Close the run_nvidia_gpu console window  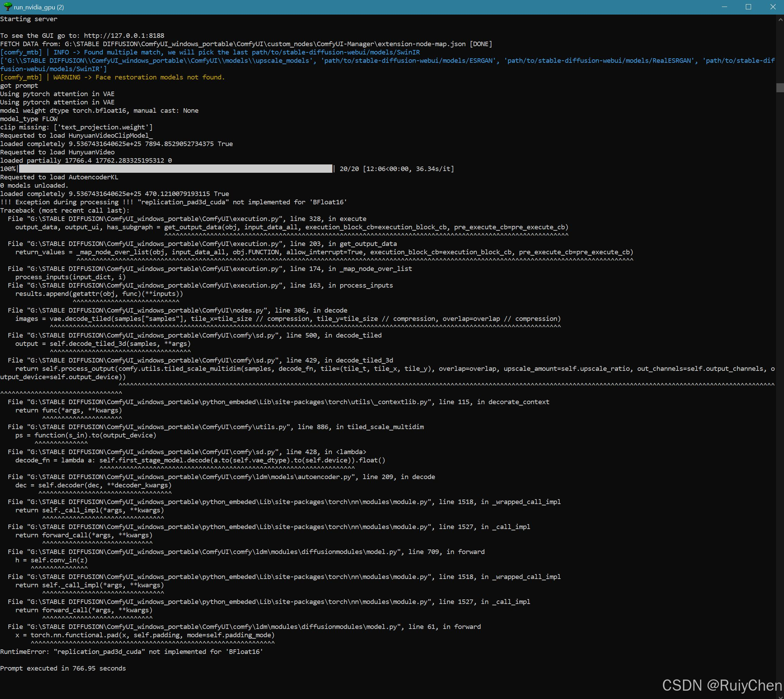click(x=773, y=7)
